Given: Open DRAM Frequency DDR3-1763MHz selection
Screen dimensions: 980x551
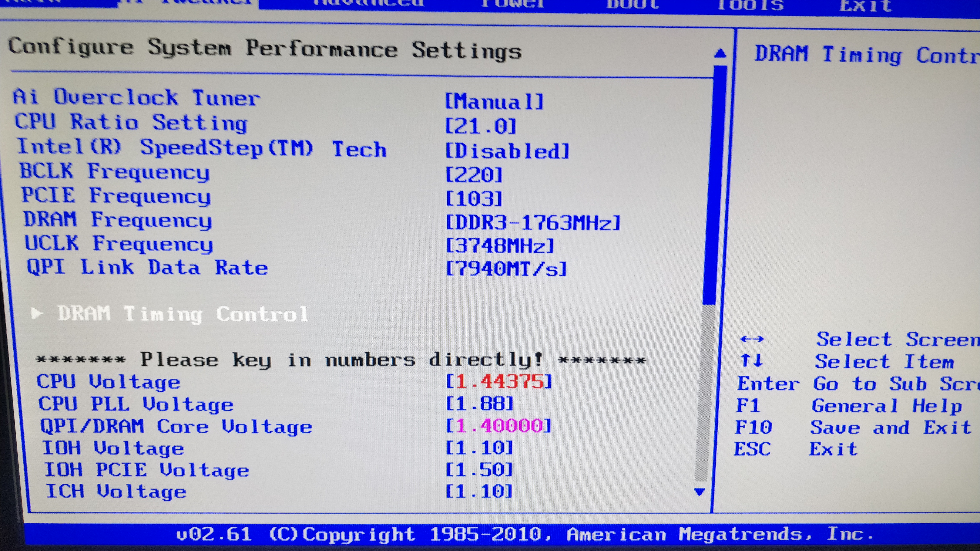Looking at the screenshot, I should [x=533, y=222].
